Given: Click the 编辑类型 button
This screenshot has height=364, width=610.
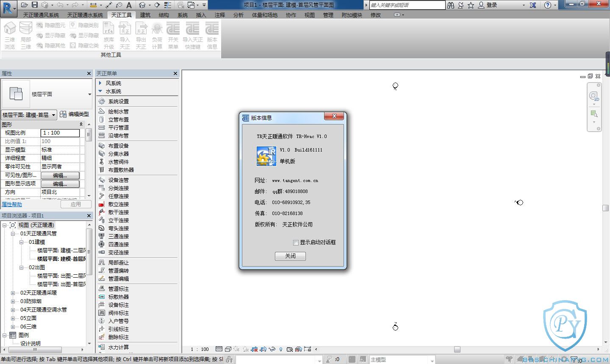Looking at the screenshot, I should [x=75, y=114].
